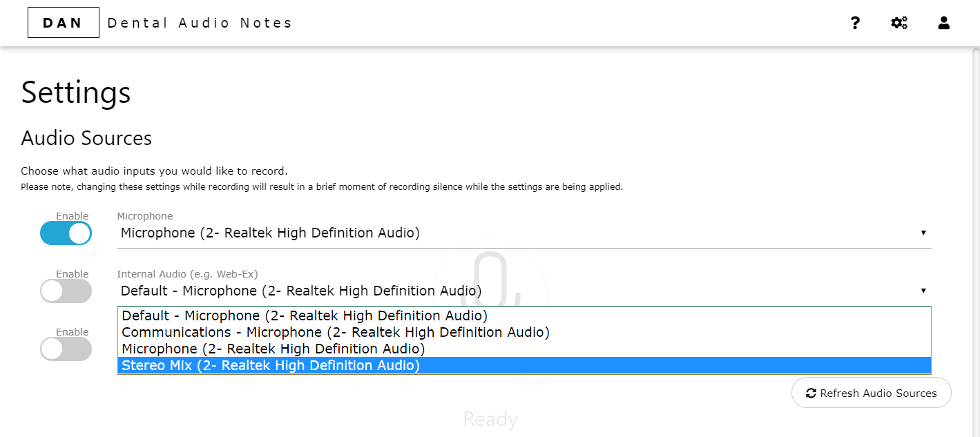The width and height of the screenshot is (980, 437).
Task: Open the settings gears icon
Action: point(899,23)
